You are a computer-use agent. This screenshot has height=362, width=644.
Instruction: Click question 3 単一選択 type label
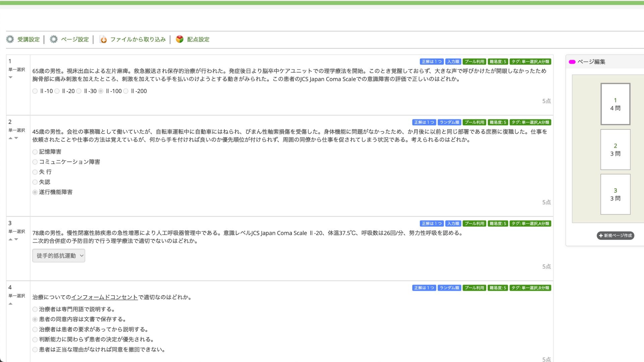point(17,231)
